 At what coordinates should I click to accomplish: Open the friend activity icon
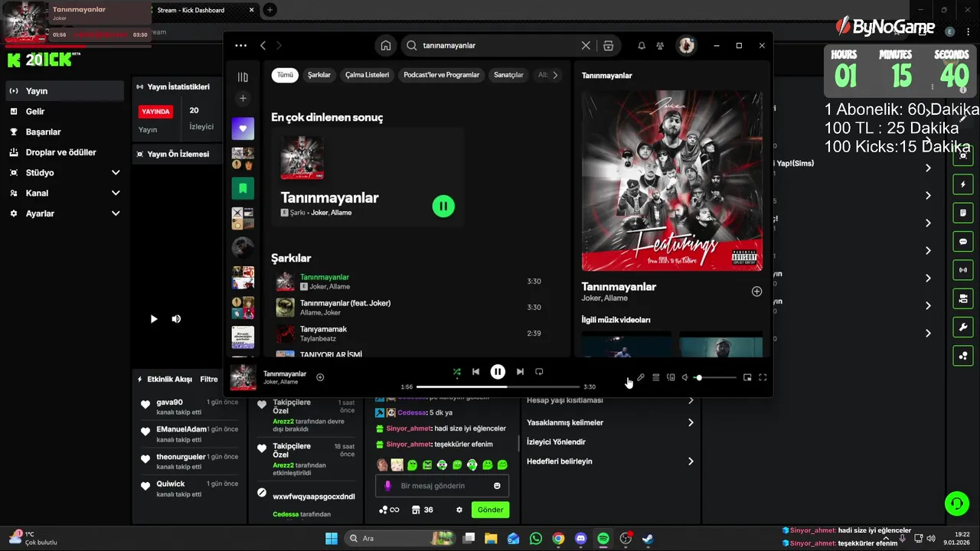pyautogui.click(x=660, y=46)
